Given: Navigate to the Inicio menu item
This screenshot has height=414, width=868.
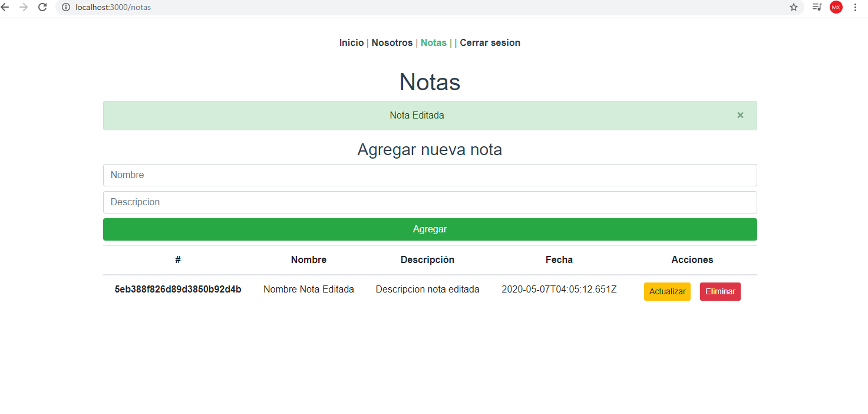Looking at the screenshot, I should click(x=351, y=42).
